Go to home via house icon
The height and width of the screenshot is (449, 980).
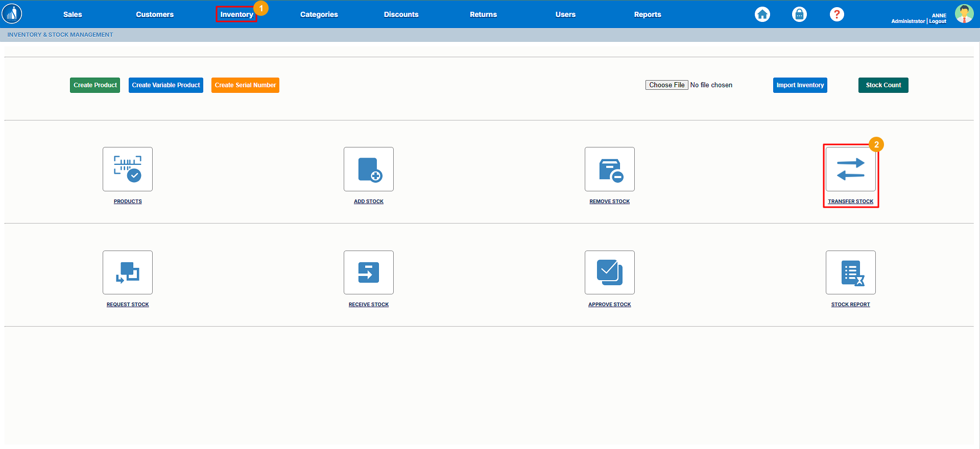click(762, 14)
